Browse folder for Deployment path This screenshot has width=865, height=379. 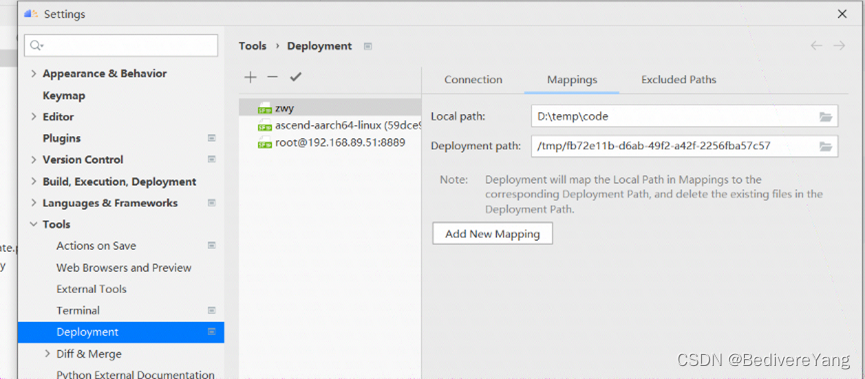(x=825, y=146)
